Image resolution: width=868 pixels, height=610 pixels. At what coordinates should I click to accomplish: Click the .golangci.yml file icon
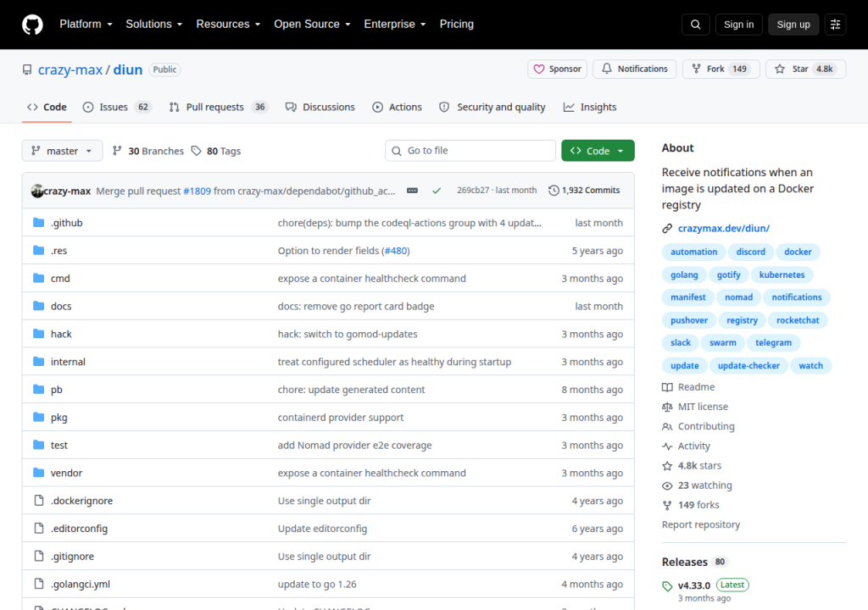(x=39, y=584)
